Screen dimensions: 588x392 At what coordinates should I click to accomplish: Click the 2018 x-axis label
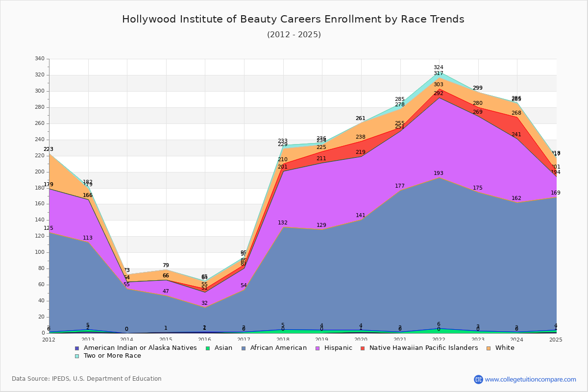click(x=283, y=339)
